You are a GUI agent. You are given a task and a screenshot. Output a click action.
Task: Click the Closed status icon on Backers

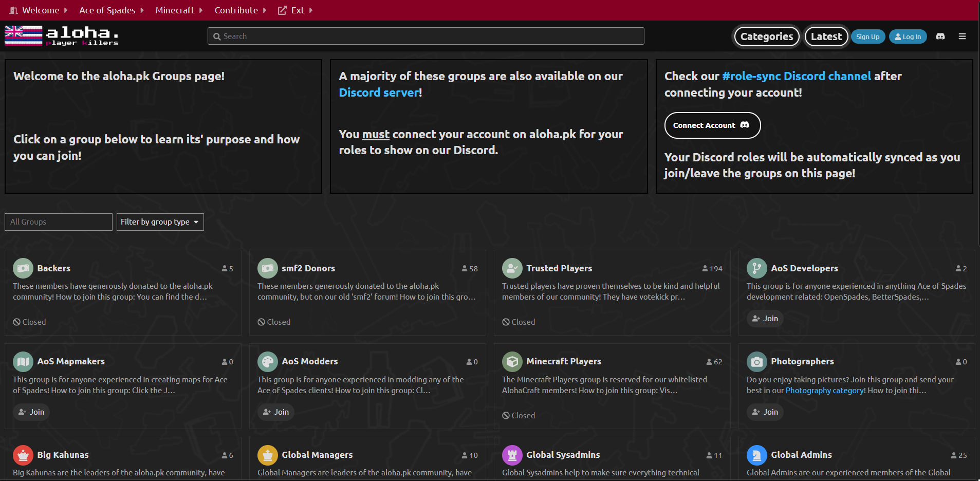[17, 322]
